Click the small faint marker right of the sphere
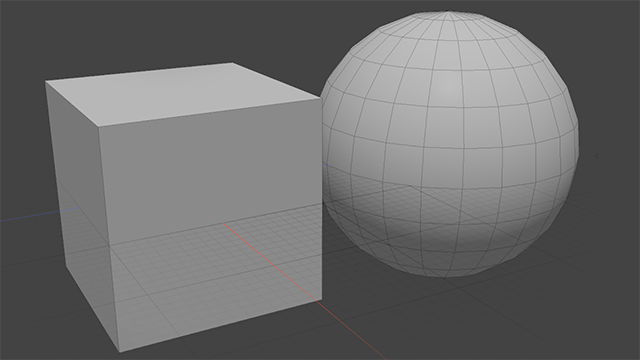 pyautogui.click(x=597, y=156)
